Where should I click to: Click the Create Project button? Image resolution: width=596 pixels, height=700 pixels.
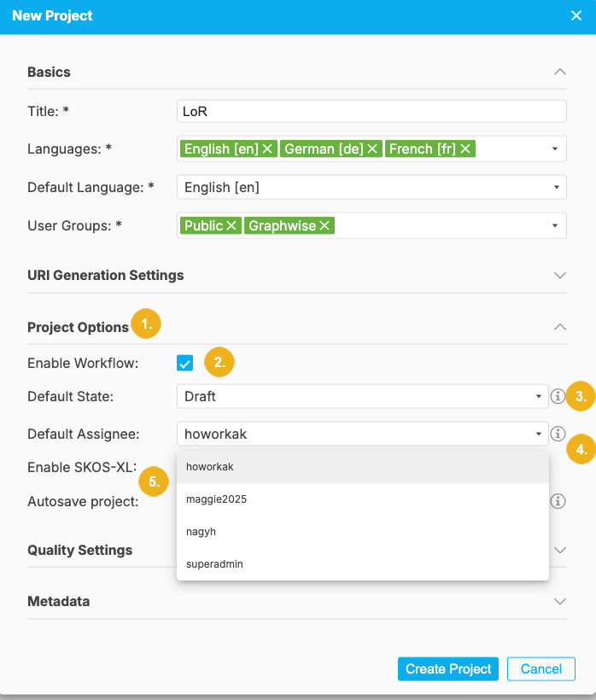[x=447, y=668]
